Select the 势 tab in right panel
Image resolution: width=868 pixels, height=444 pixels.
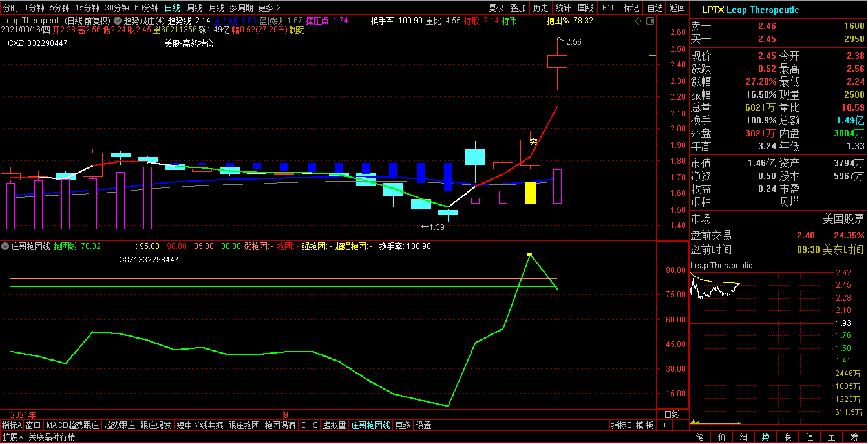pyautogui.click(x=766, y=438)
